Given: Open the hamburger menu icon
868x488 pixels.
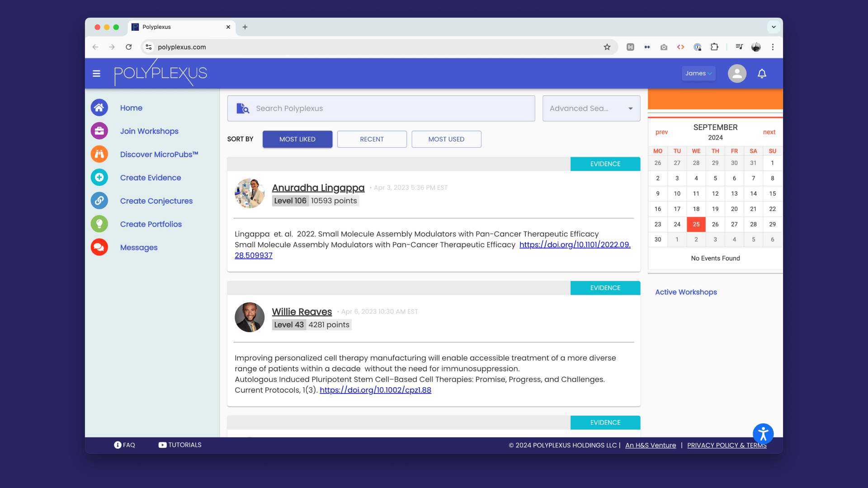Looking at the screenshot, I should 96,74.
